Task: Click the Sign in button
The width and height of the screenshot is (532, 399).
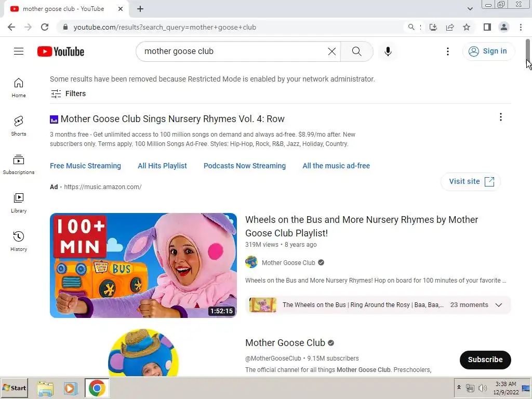Action: (x=488, y=51)
